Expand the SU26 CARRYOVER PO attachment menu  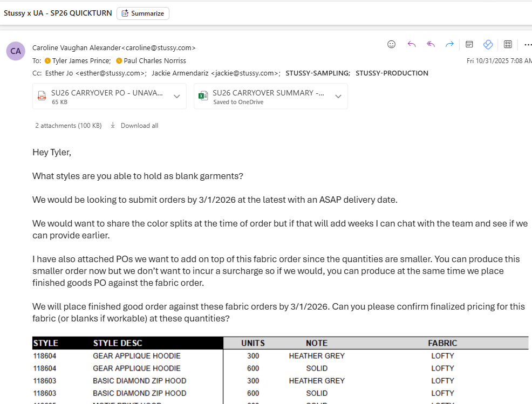tap(176, 97)
